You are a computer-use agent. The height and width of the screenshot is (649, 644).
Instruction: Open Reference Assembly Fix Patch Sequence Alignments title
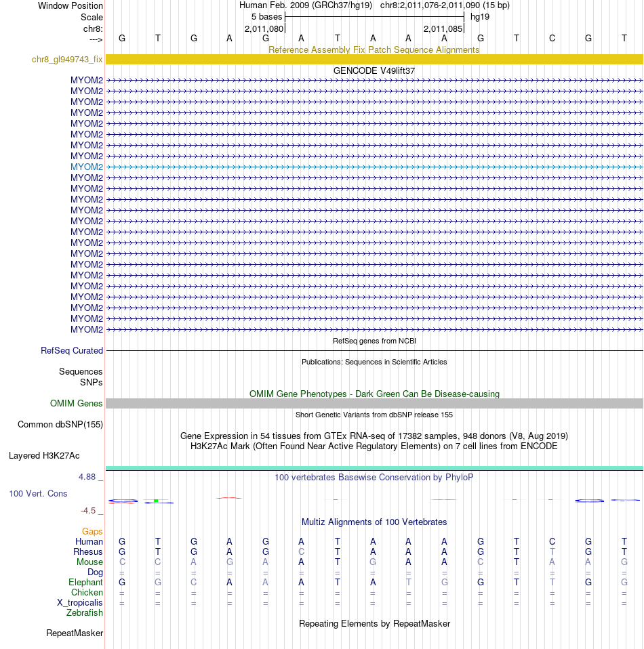tap(374, 49)
